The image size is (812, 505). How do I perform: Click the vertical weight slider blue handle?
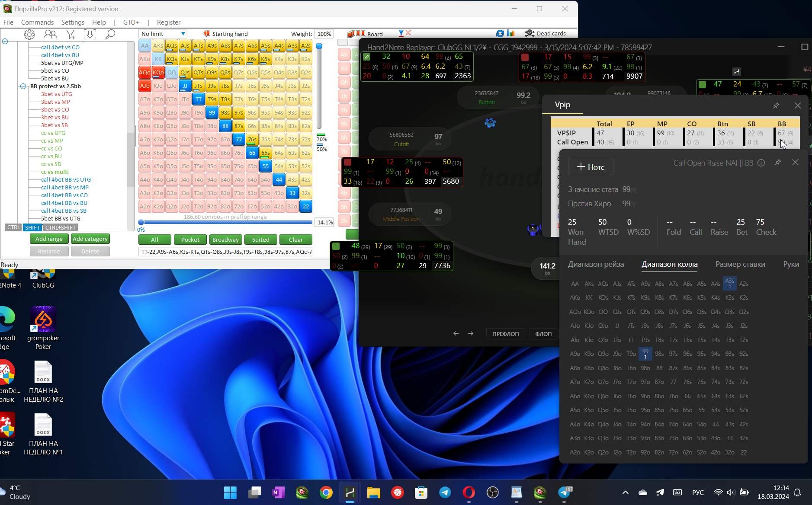point(319,46)
